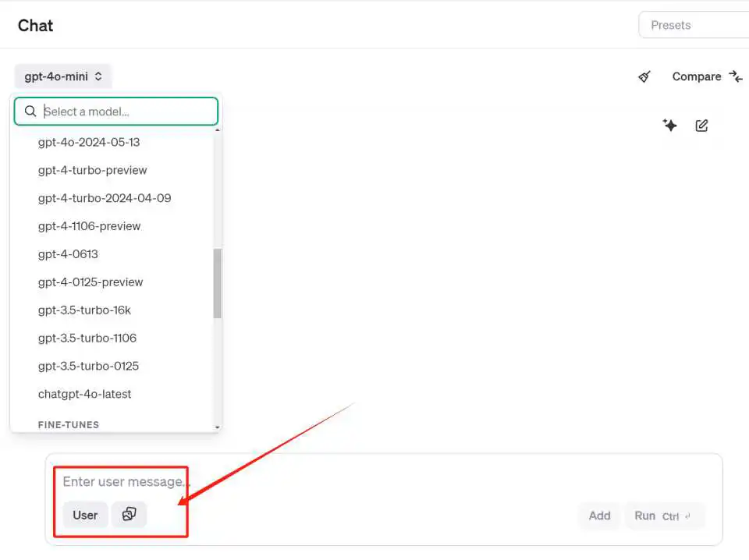
Task: Select the chatgpt-4o-latest model
Action: (84, 395)
